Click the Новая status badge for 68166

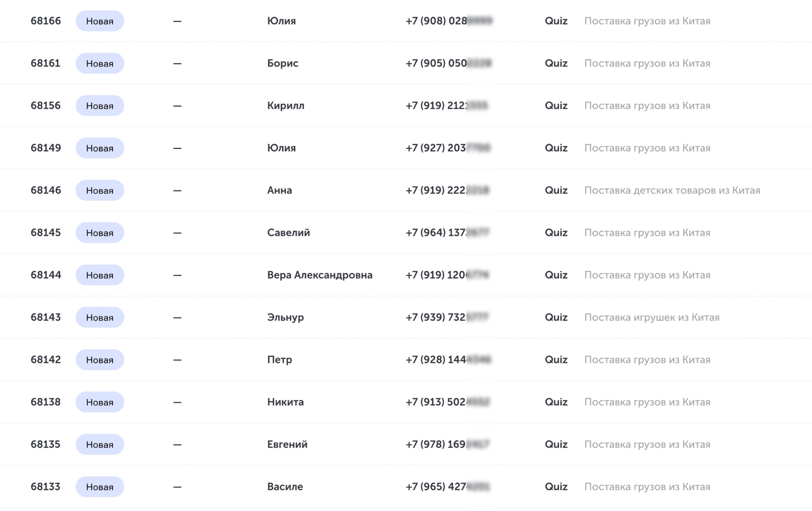(x=100, y=21)
